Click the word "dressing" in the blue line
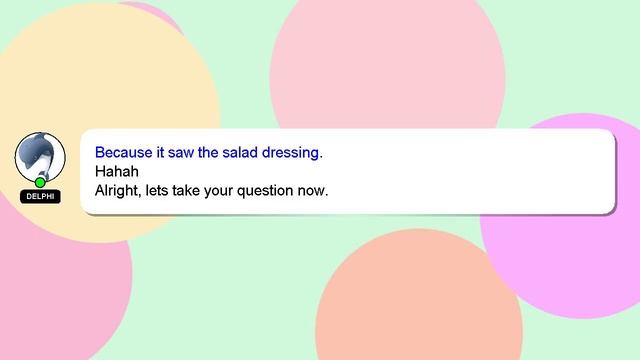The image size is (640, 360). click(290, 153)
